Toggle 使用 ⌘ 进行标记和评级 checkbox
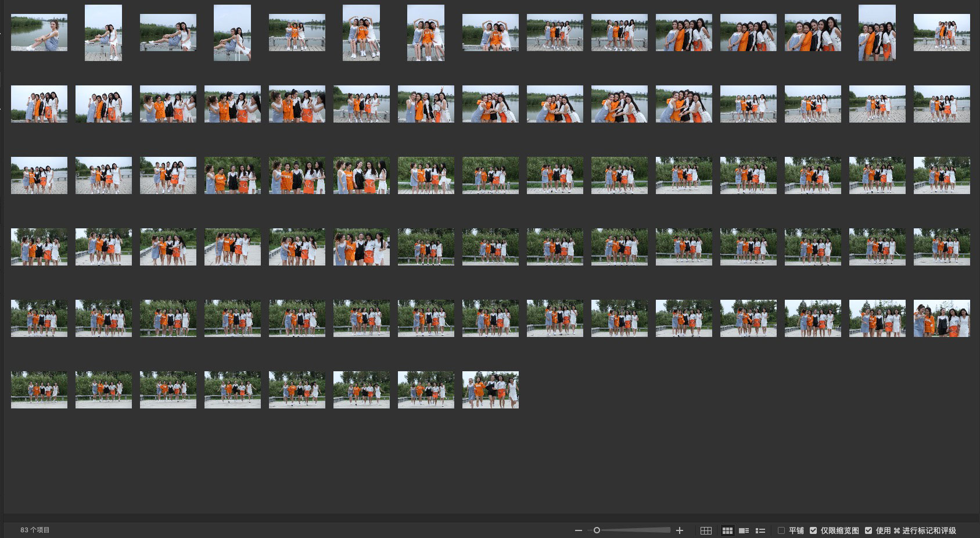This screenshot has width=980, height=538. point(868,530)
